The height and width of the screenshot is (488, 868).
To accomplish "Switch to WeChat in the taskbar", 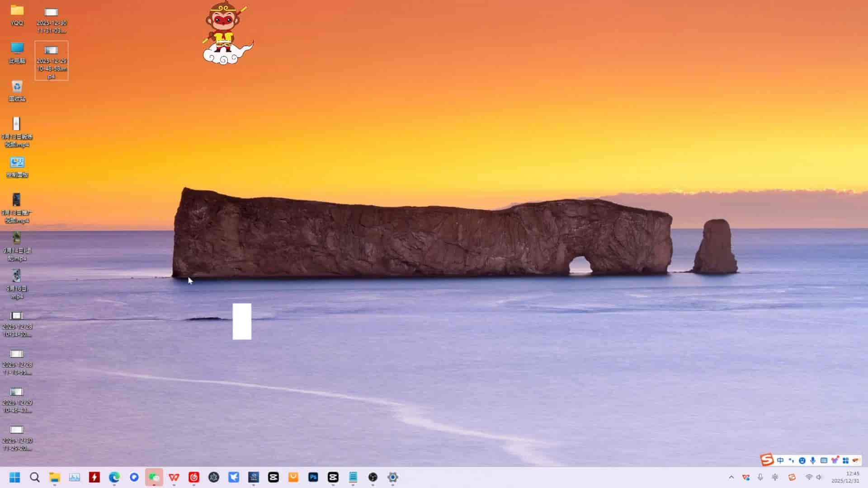I will (154, 477).
